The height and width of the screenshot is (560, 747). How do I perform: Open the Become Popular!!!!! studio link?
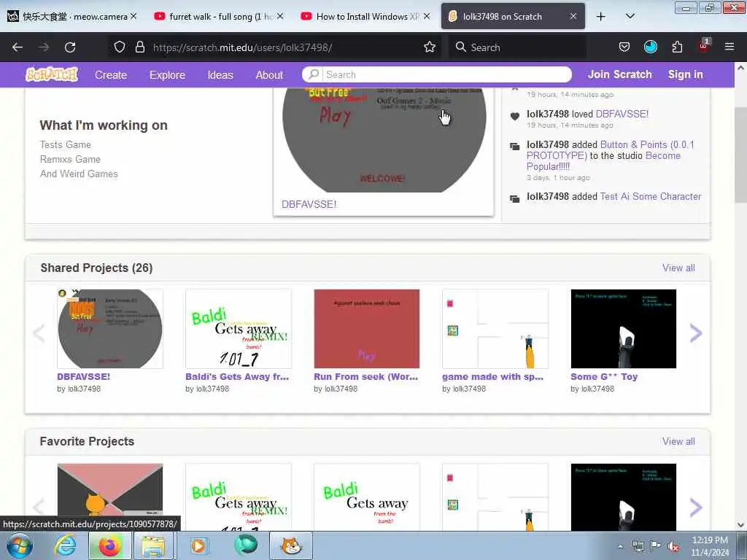coord(603,161)
